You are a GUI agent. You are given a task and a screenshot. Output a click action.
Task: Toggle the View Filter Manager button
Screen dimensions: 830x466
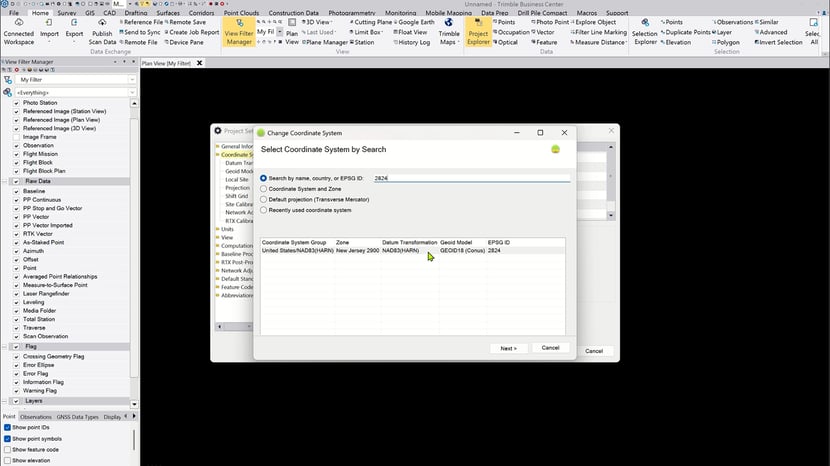point(239,32)
